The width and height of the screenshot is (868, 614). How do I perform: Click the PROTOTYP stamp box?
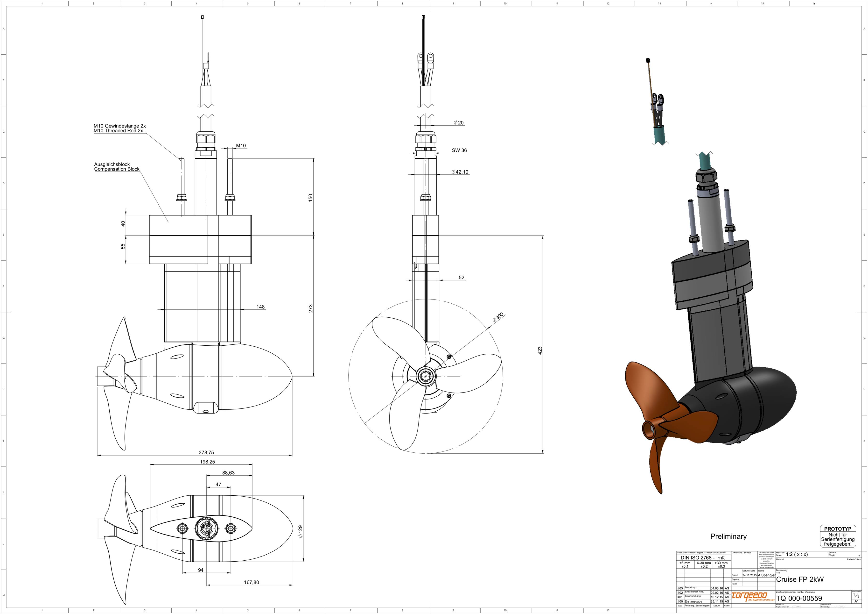click(x=838, y=536)
